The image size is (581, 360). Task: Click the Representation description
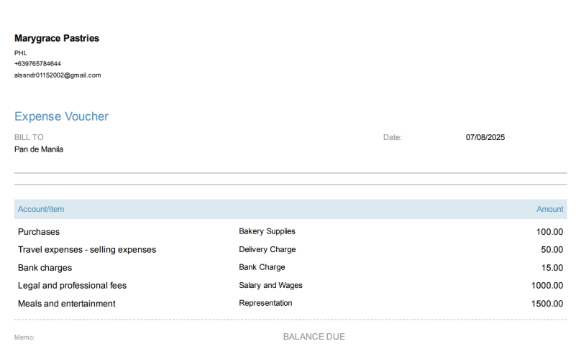(x=266, y=303)
